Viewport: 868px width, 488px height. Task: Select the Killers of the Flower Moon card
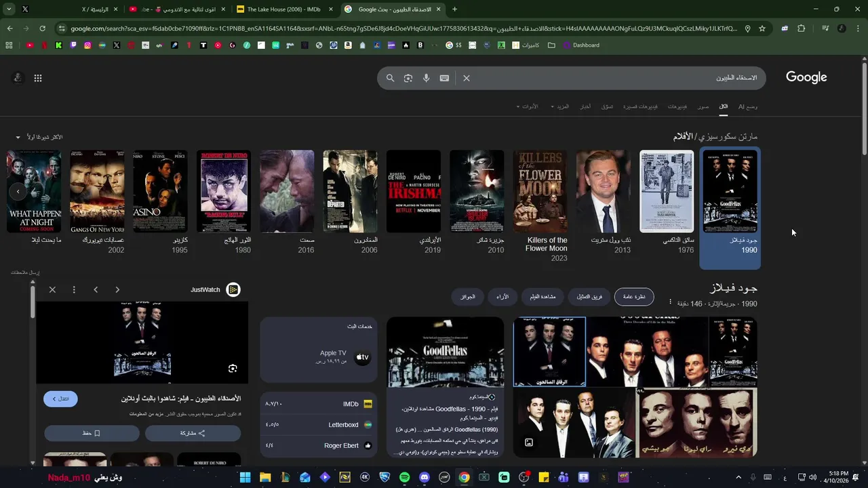(540, 206)
